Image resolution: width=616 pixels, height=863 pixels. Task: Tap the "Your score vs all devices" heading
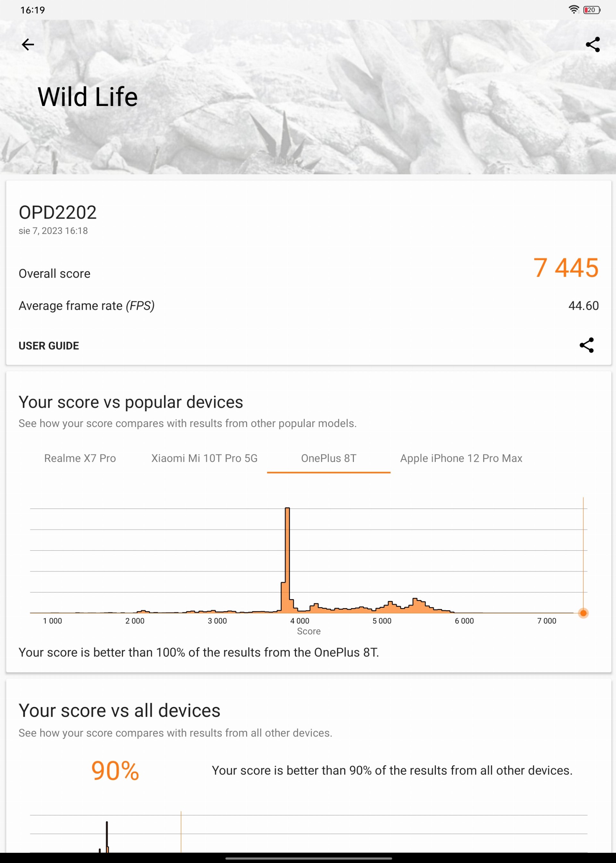tap(119, 711)
